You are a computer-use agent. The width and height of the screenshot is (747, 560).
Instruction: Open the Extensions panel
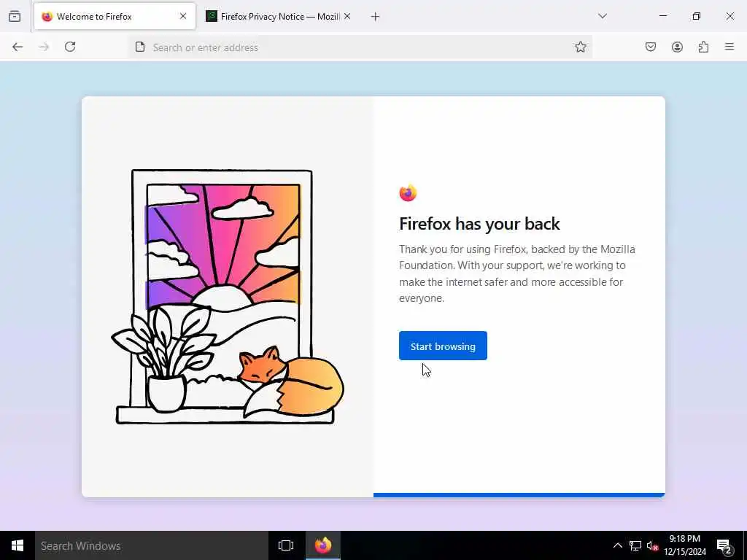coord(703,47)
